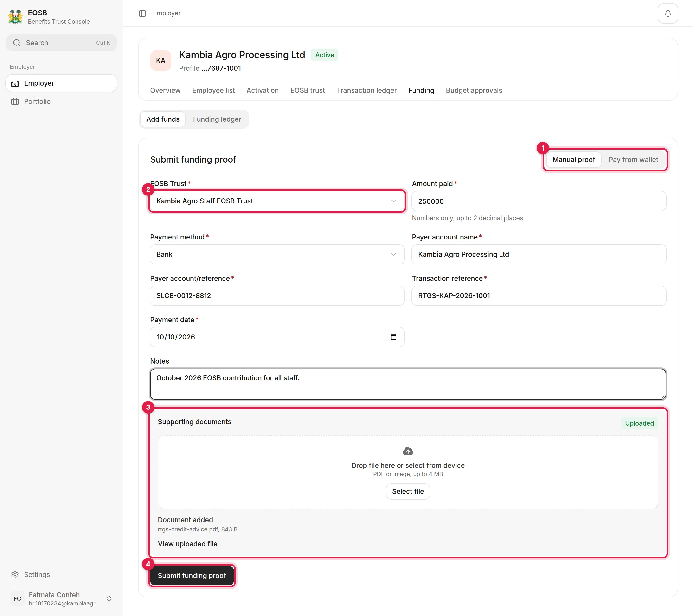Click Submit funding proof button
Image resolution: width=693 pixels, height=616 pixels.
(x=192, y=575)
